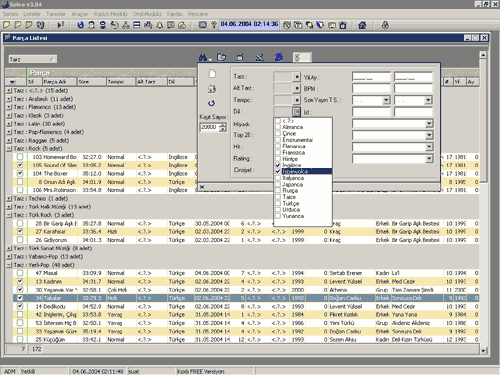Expand the Tarz : Flamenco group
This screenshot has height=375, width=500.
pyautogui.click(x=9, y=107)
